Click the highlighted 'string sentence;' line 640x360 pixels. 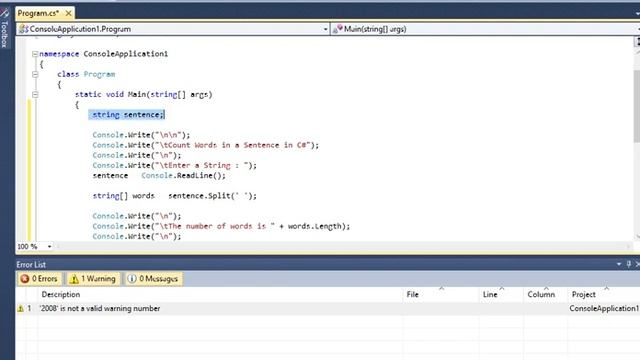click(127, 115)
